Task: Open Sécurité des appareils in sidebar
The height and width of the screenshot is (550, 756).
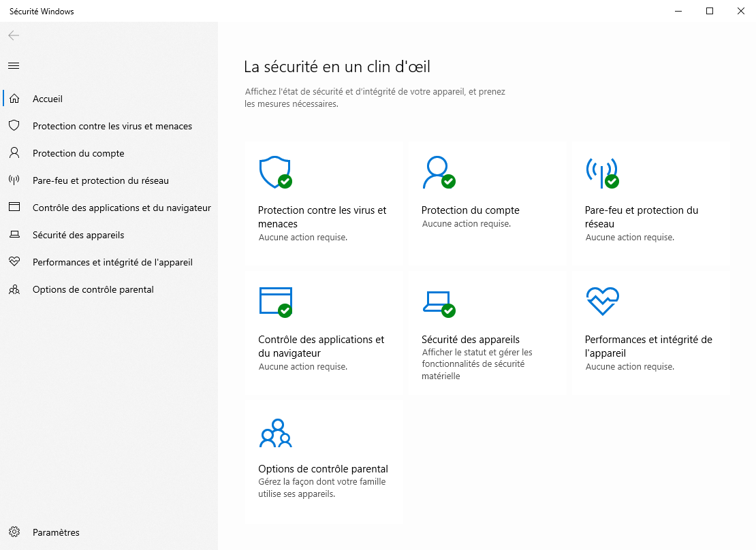Action: (x=109, y=235)
